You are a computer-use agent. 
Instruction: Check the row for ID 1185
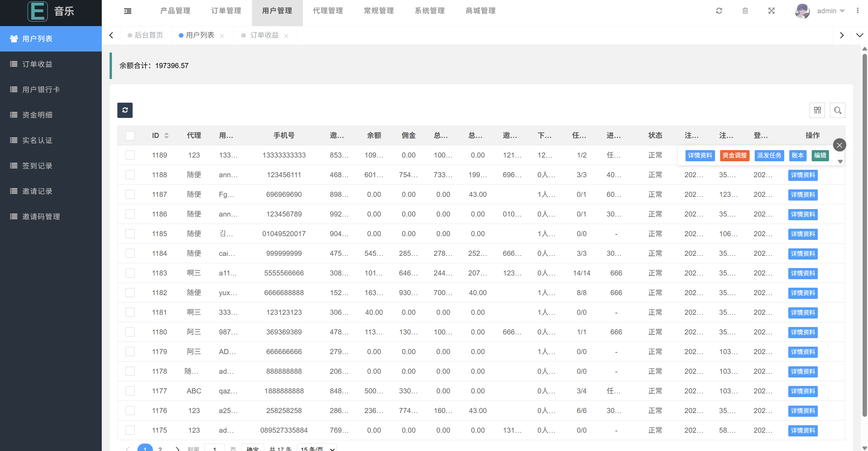[x=130, y=234]
